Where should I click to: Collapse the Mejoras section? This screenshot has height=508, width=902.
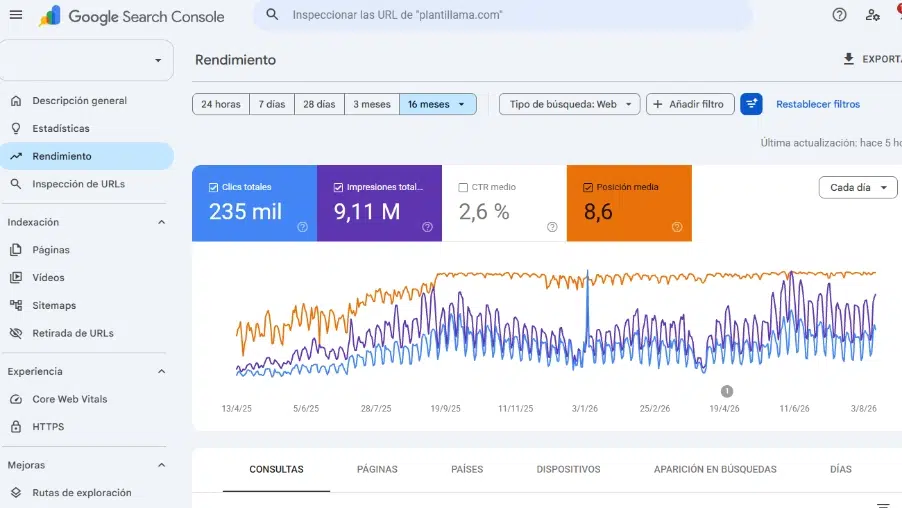click(162, 465)
